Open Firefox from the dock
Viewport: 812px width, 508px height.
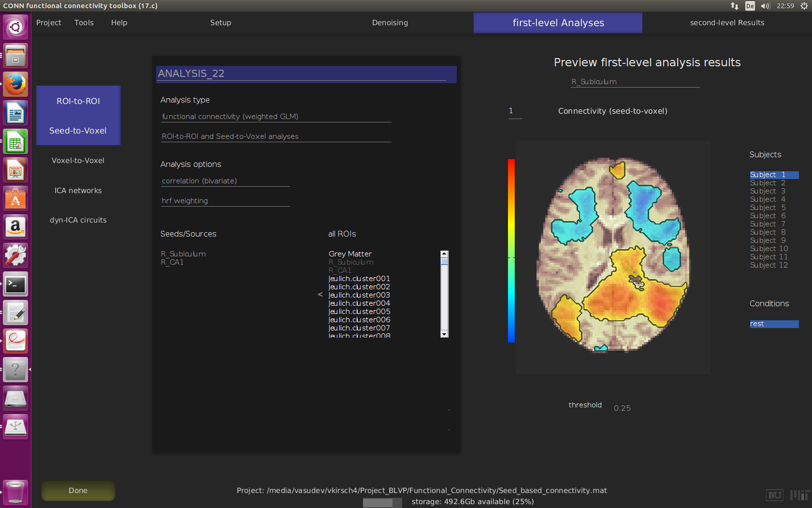15,84
